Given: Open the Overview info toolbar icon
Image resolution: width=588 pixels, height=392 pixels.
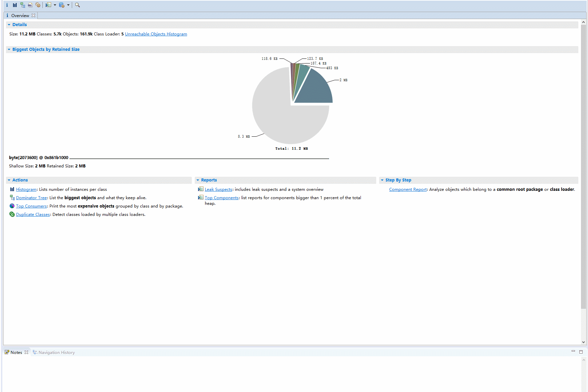Looking at the screenshot, I should pos(7,5).
